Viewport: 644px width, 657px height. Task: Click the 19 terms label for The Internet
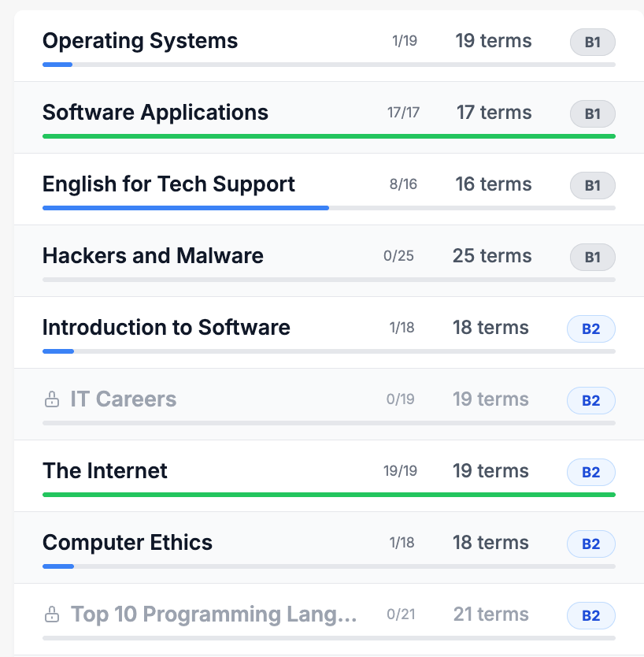click(x=490, y=471)
